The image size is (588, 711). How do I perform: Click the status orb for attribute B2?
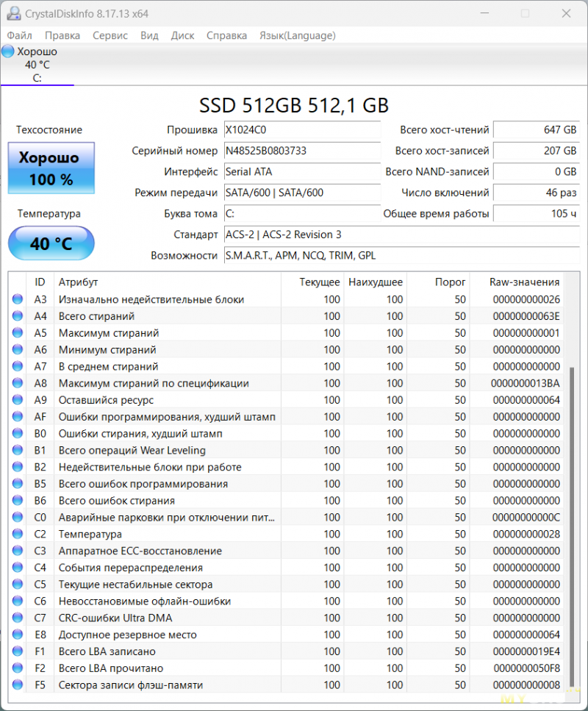pyautogui.click(x=18, y=467)
